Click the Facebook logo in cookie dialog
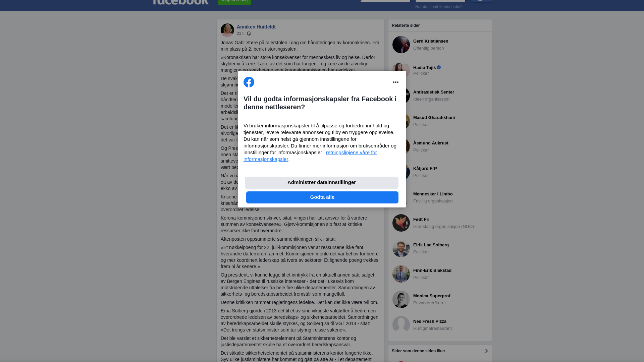 click(249, 82)
